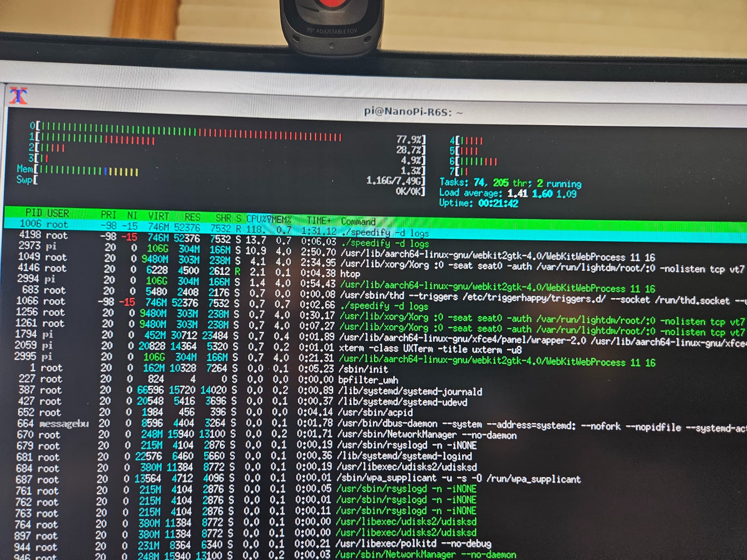
Task: Sort by RES column header
Action: (x=192, y=217)
